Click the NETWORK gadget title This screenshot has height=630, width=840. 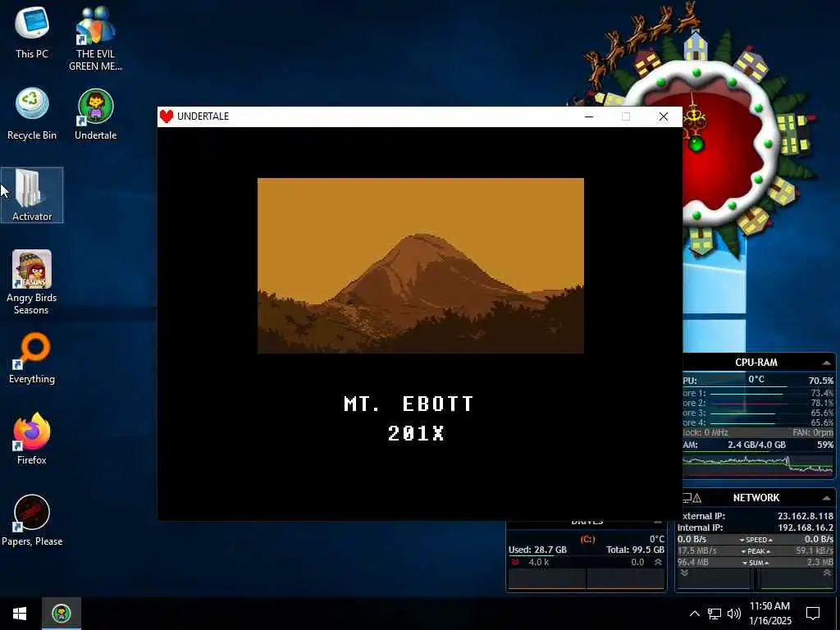(756, 498)
